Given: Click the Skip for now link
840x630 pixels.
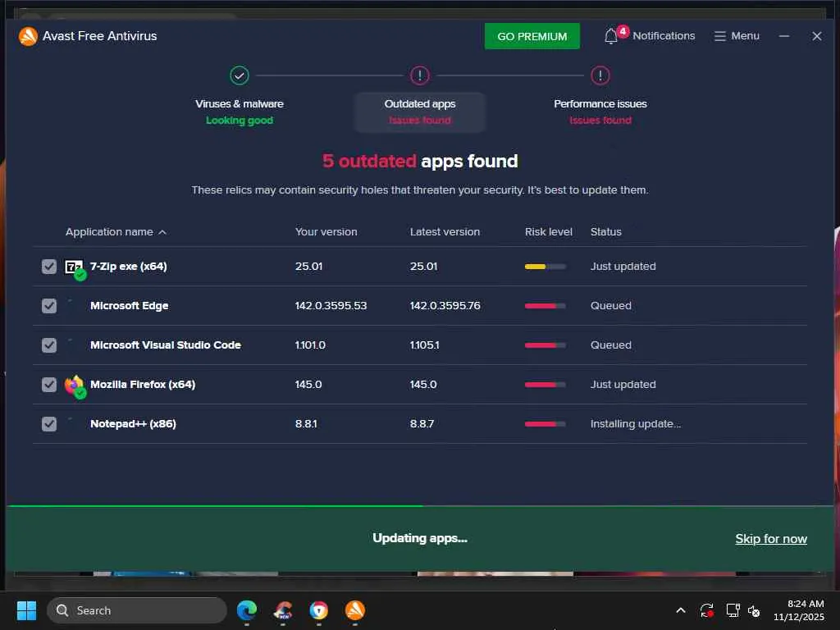Looking at the screenshot, I should tap(771, 539).
